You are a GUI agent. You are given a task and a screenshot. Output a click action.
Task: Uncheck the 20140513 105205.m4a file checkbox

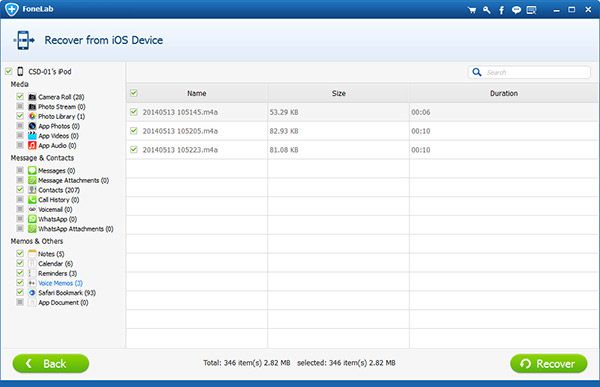tap(134, 131)
